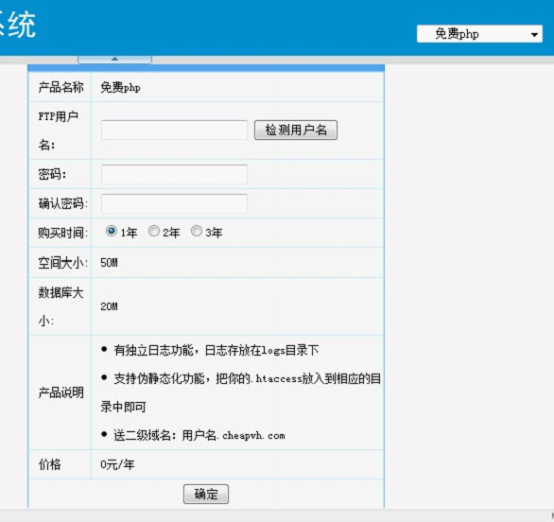554x522 pixels.
Task: Click the 用户名.cheapvh.com domain line
Action: click(199, 435)
